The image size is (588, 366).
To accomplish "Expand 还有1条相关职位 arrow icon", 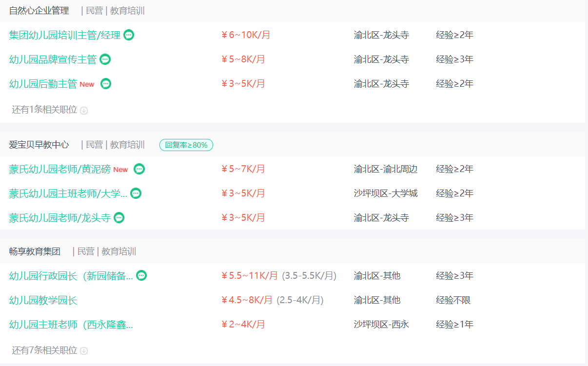I will [x=84, y=110].
